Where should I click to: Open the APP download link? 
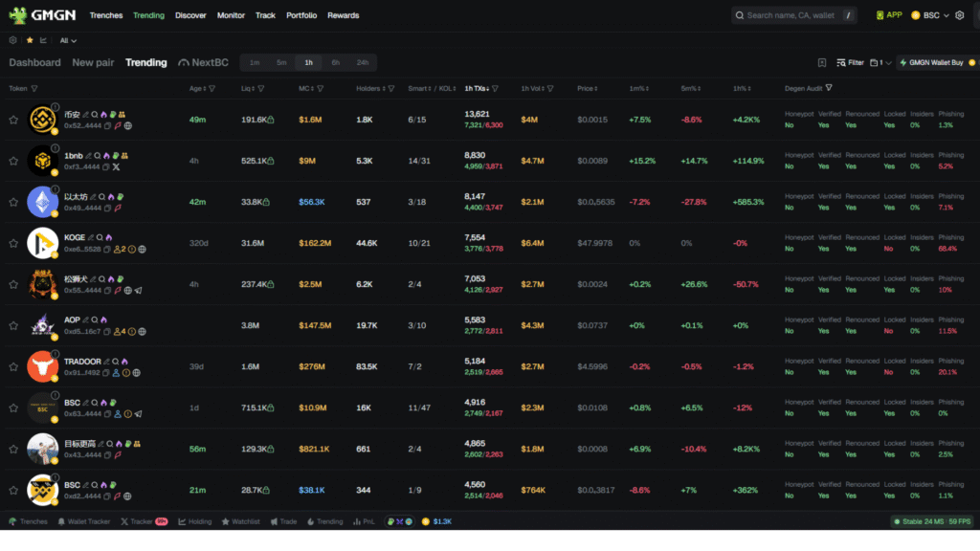pos(889,15)
